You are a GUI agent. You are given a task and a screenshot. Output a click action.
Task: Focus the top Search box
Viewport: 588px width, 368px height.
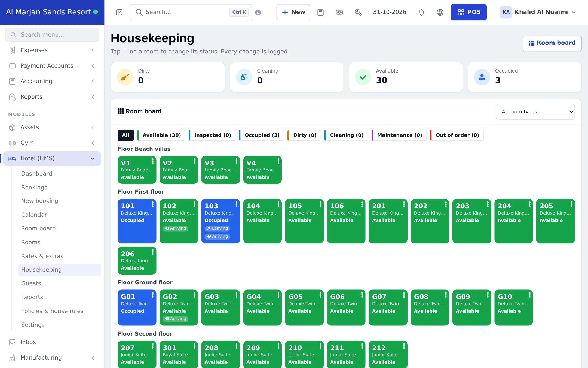click(191, 12)
